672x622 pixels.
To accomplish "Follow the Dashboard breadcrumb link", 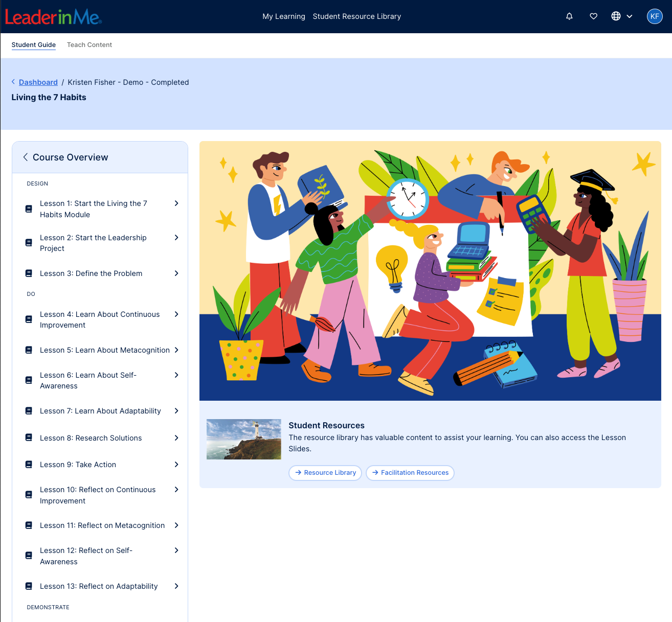I will tap(38, 82).
